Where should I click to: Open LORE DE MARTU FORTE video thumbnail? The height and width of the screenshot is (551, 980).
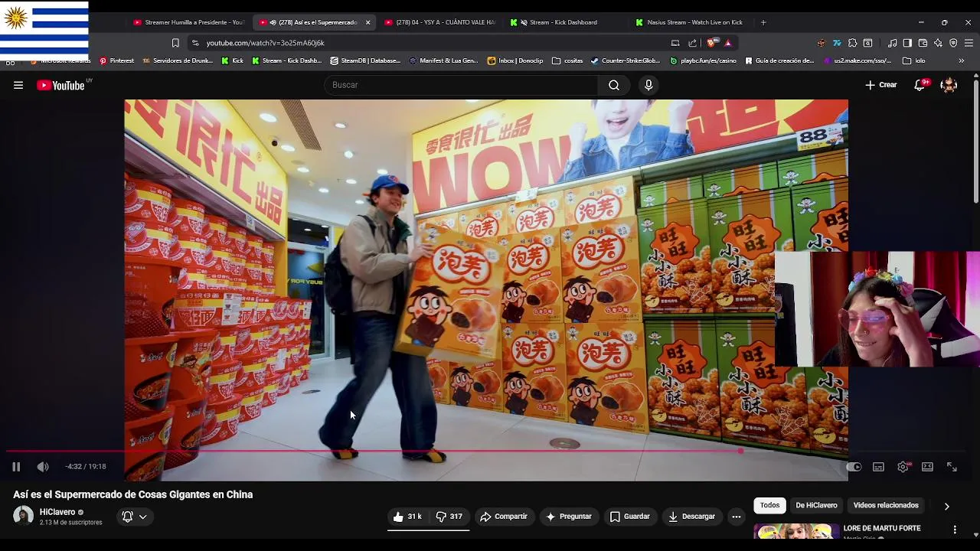click(796, 532)
